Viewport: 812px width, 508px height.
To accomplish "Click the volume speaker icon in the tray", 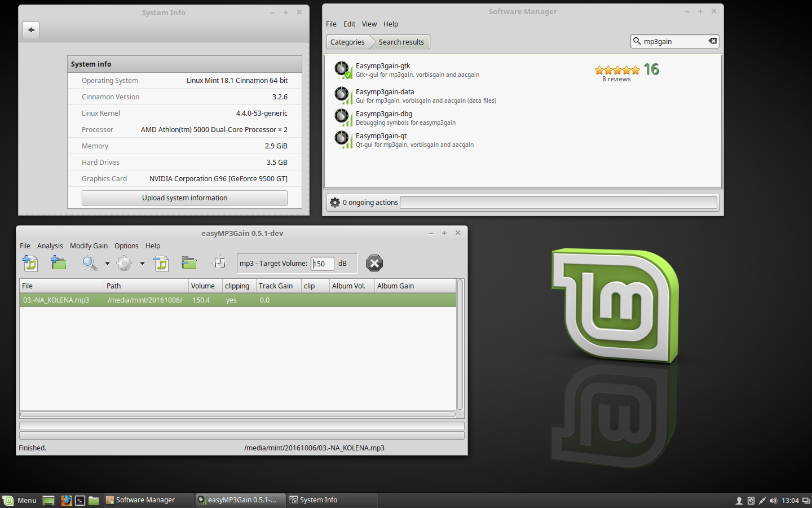I will coord(773,501).
